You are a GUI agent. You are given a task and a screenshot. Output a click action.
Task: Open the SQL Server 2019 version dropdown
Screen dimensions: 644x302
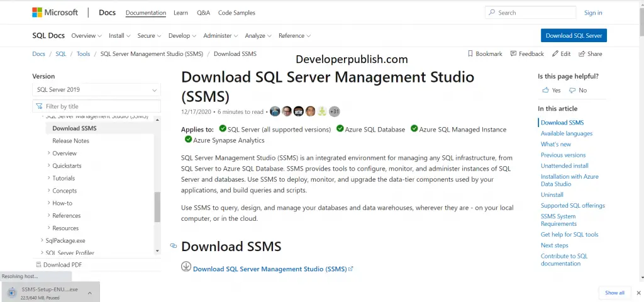click(96, 89)
